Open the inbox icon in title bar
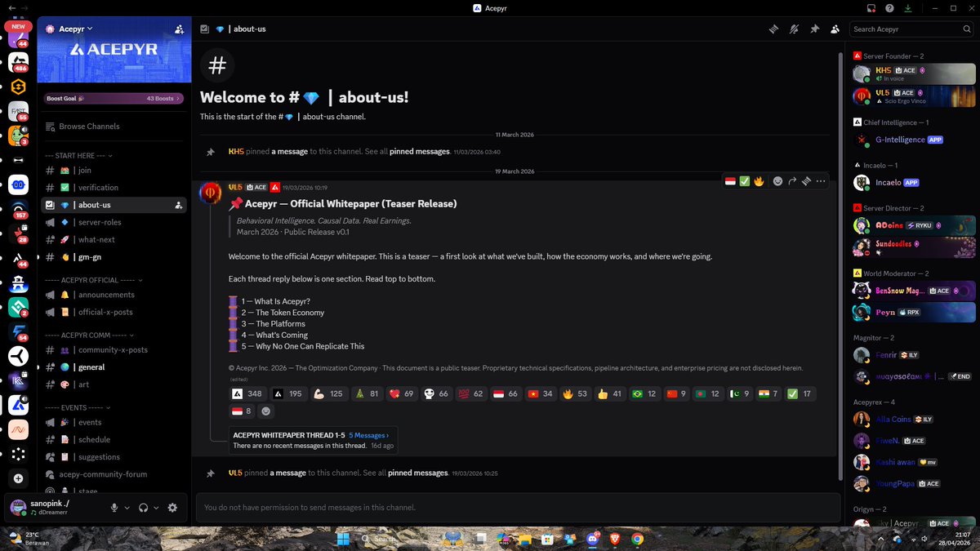Screen dimensions: 980x551 [x=871, y=8]
